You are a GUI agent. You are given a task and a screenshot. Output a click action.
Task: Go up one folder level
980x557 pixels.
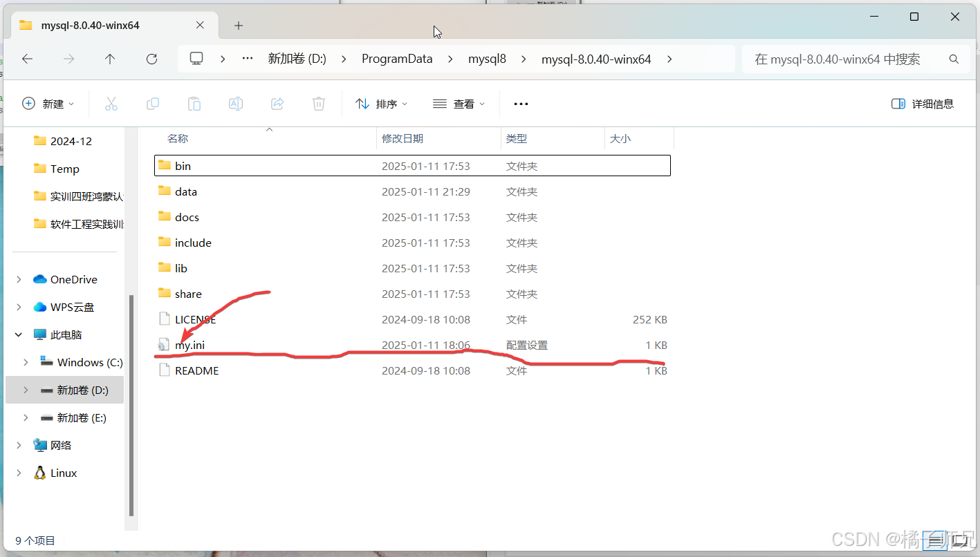110,59
